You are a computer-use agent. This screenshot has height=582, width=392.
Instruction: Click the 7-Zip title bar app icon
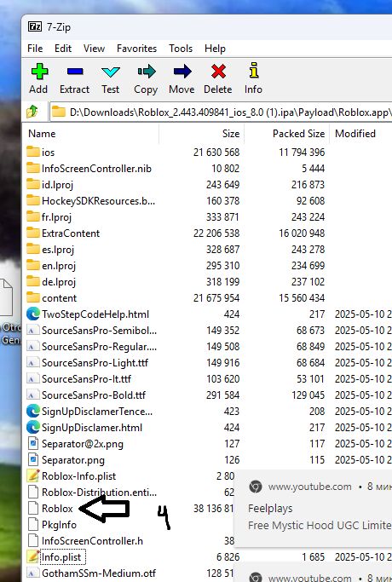[x=35, y=26]
